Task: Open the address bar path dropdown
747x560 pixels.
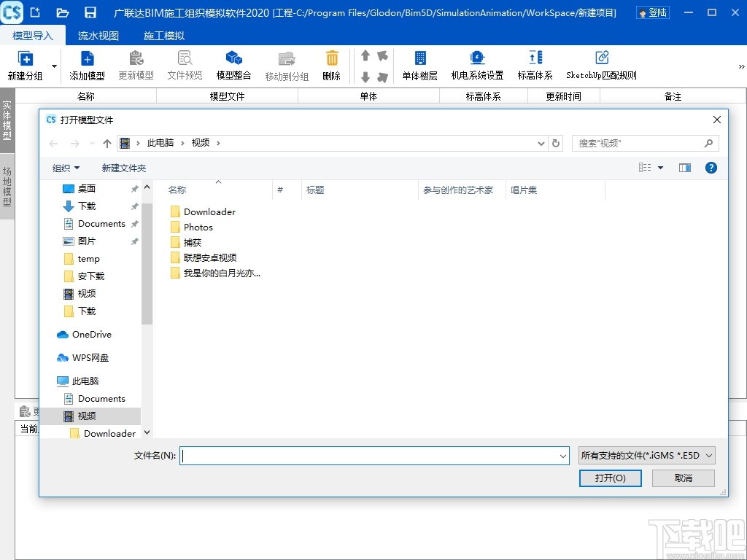Action: coord(540,143)
